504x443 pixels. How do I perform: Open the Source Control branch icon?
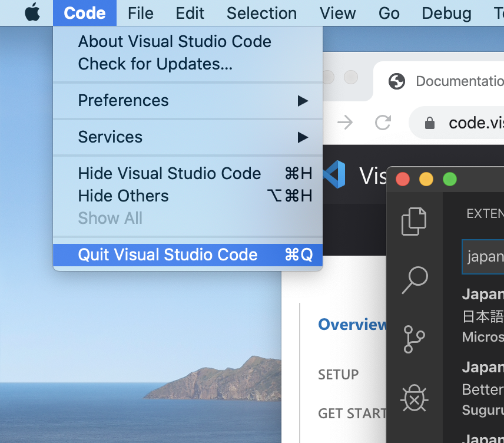414,339
